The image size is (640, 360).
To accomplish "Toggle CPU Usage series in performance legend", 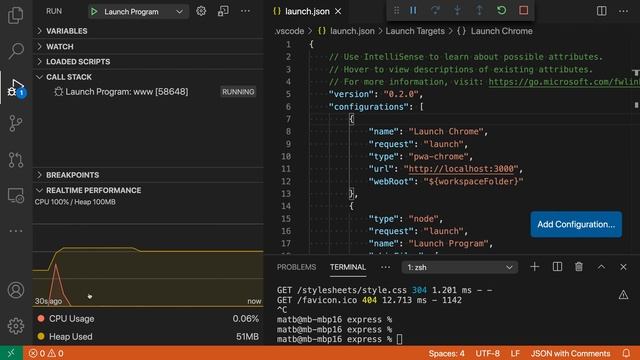I will click(148, 319).
